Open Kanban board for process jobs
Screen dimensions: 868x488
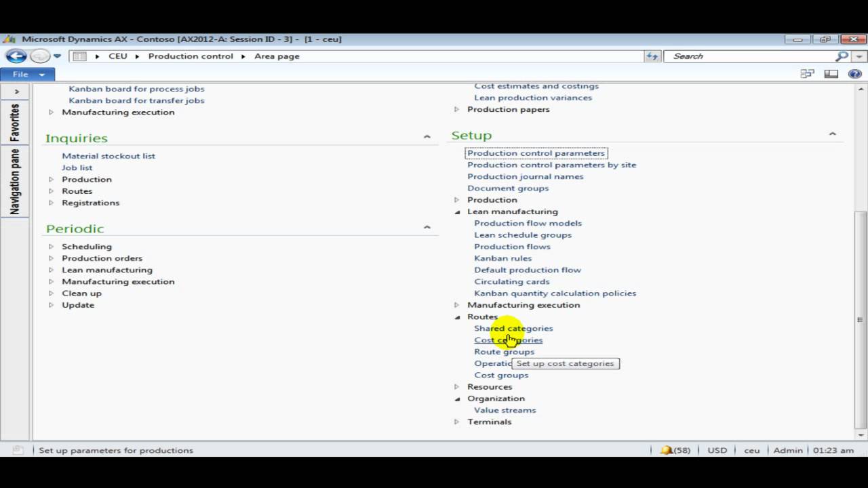pyautogui.click(x=136, y=89)
